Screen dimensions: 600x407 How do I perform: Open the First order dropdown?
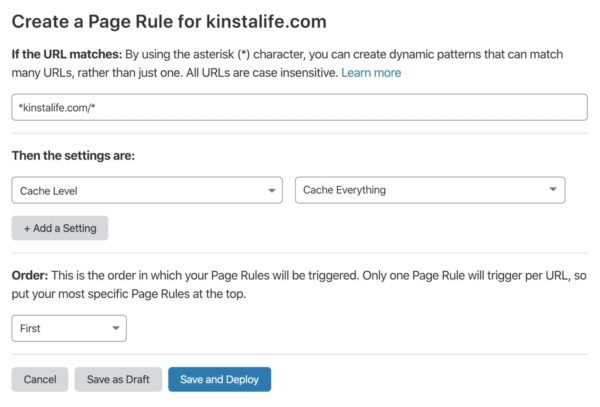[69, 328]
